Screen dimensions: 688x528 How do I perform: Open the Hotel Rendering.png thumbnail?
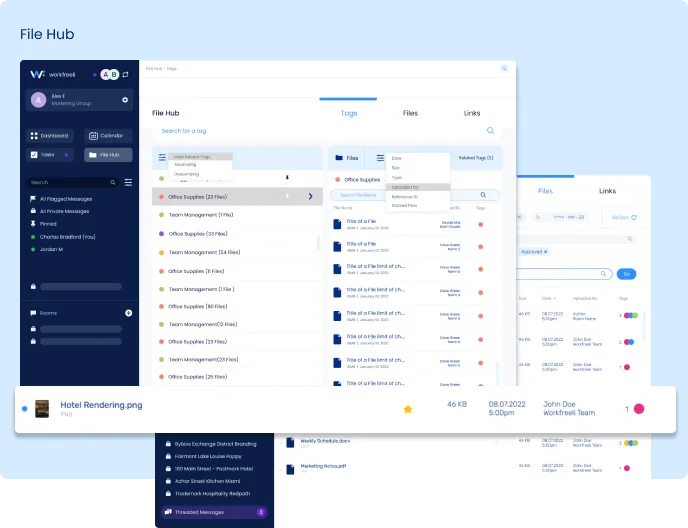42,409
